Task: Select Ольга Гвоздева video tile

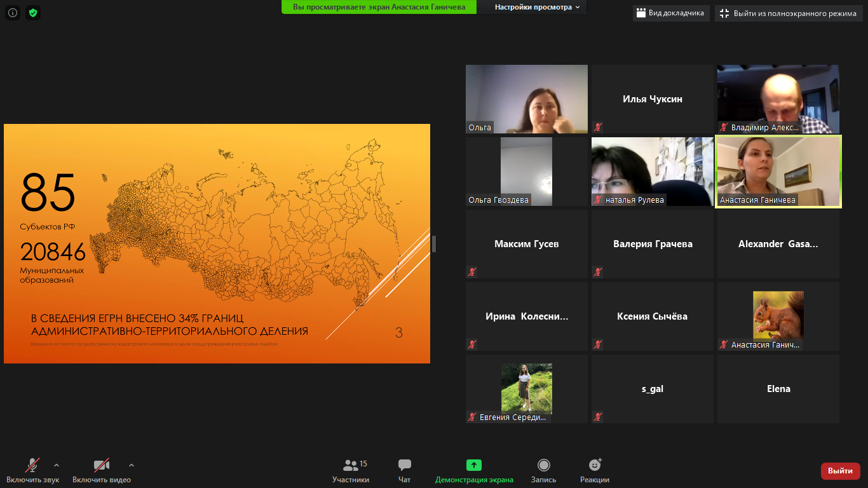Action: (x=527, y=172)
